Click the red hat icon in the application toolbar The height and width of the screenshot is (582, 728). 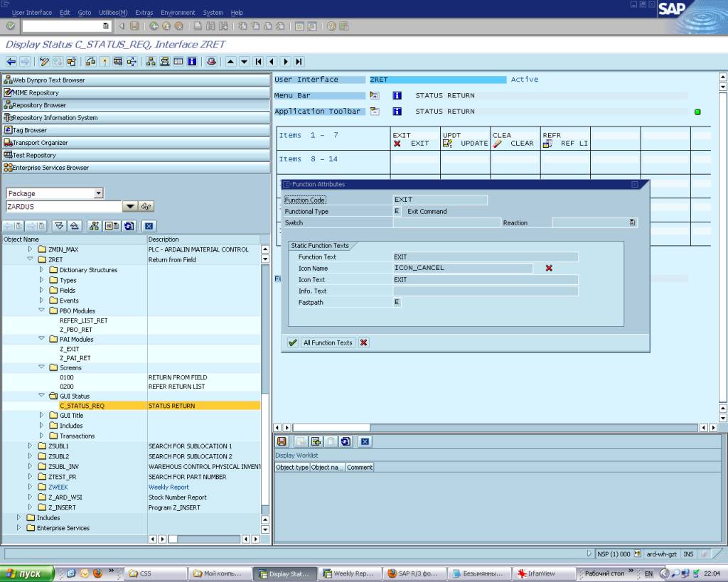click(211, 61)
